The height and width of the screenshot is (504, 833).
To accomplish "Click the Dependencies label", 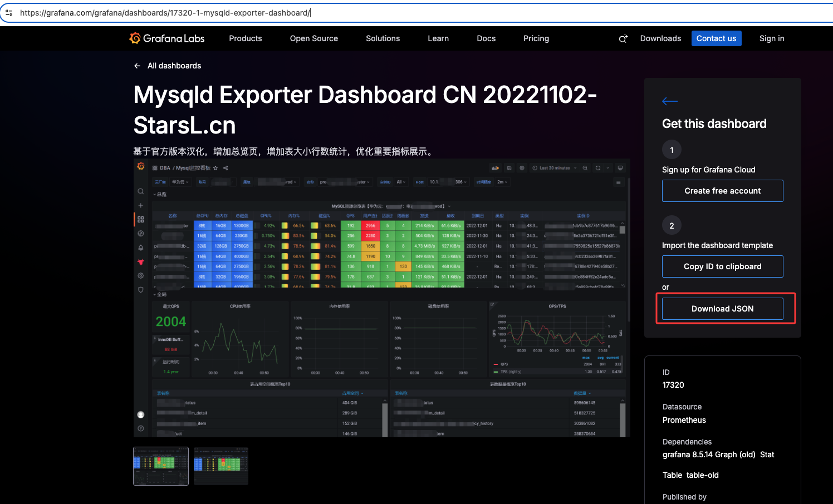I will point(687,442).
